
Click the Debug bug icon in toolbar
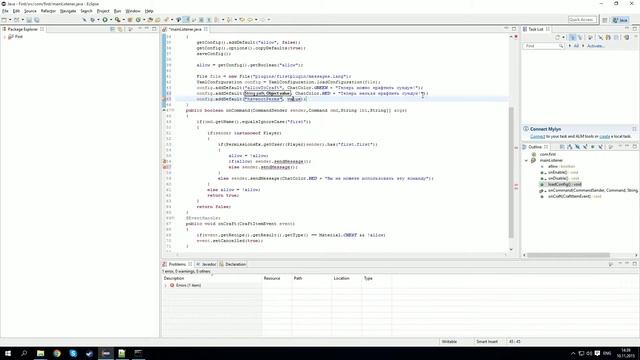(x=93, y=20)
